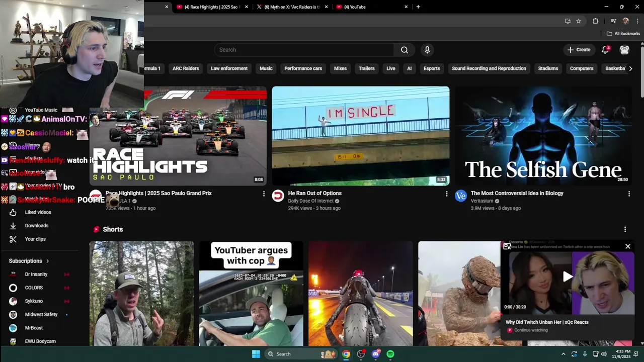Open Why Did Twitch Unban Her title
Viewport: 644px width, 362px height.
(547, 322)
